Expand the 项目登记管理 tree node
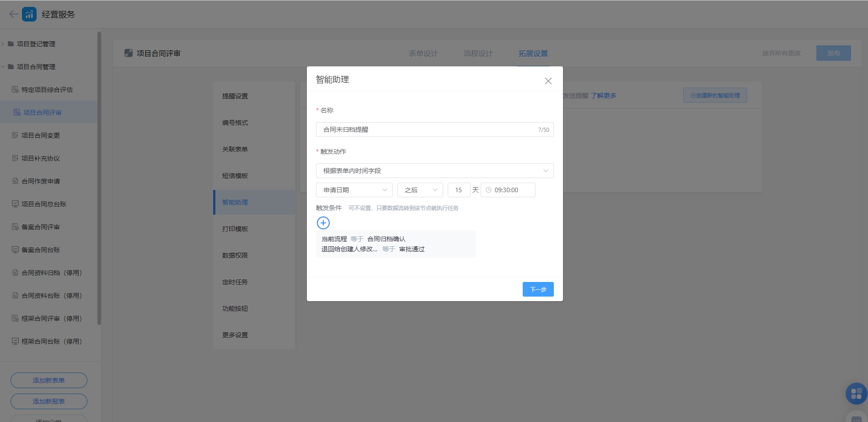 pos(3,44)
